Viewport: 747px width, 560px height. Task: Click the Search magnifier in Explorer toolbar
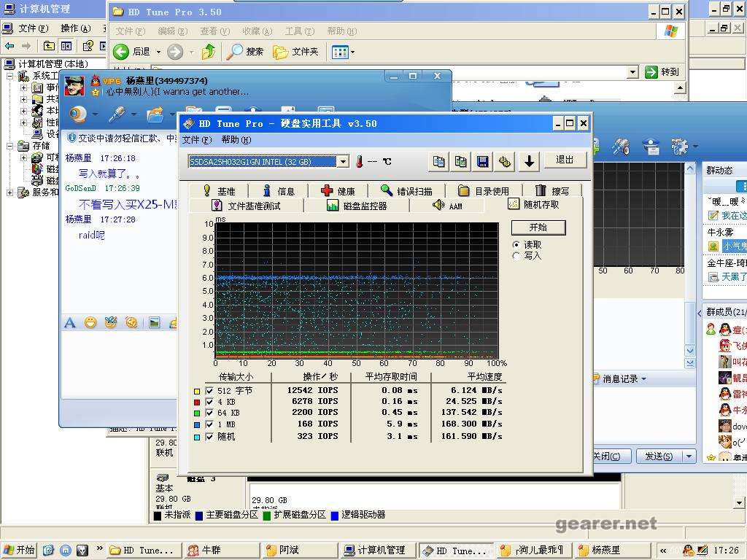click(244, 52)
